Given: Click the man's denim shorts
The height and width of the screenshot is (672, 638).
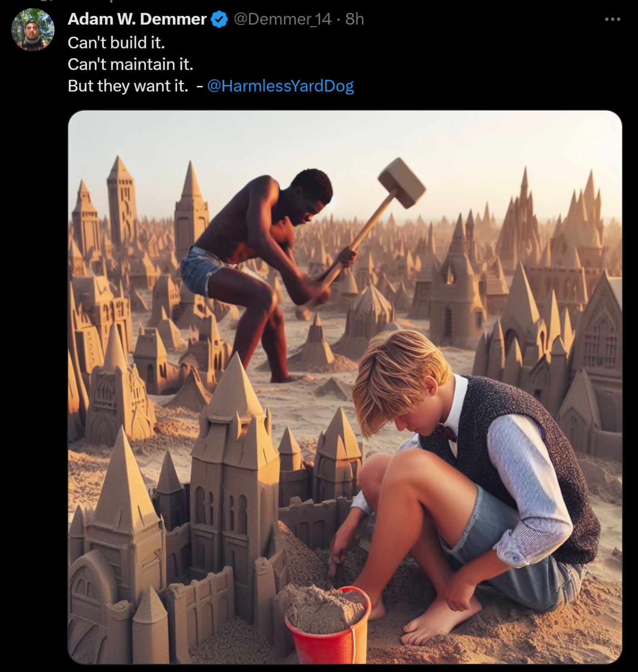Looking at the screenshot, I should (x=200, y=268).
